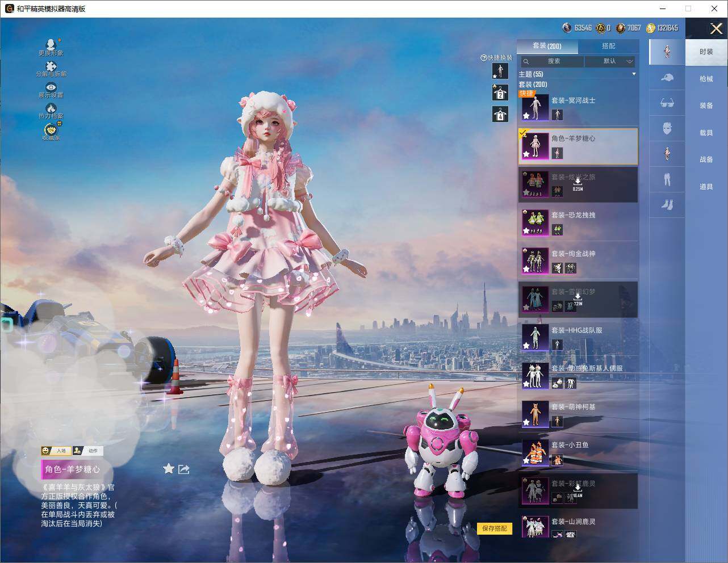Share the outfit with the arrow icon
Image resolution: width=728 pixels, height=563 pixels.
pos(184,469)
